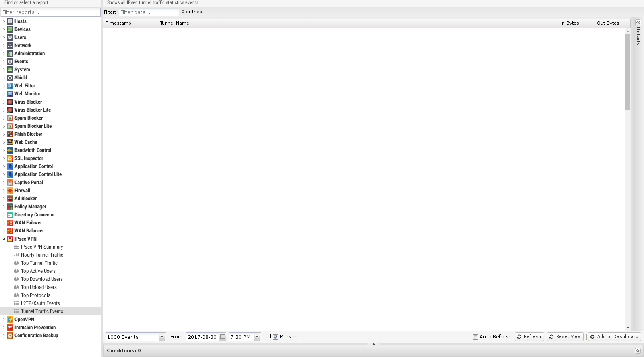Expand the Conditions panel
The height and width of the screenshot is (357, 644).
(638, 351)
